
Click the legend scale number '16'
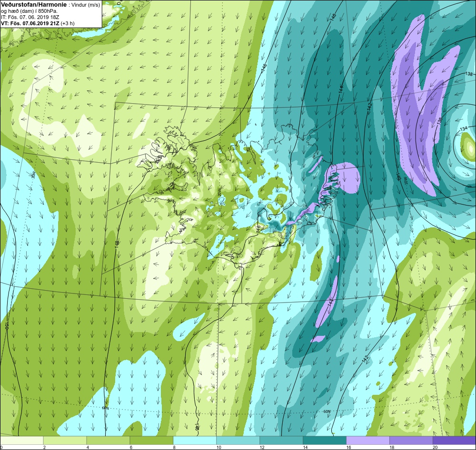tap(348, 447)
